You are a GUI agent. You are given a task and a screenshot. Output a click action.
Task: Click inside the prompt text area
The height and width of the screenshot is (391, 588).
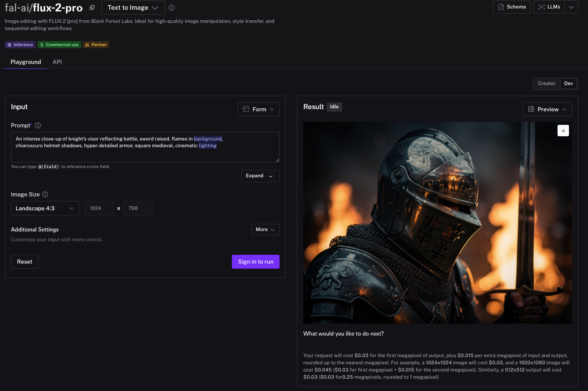tap(145, 153)
